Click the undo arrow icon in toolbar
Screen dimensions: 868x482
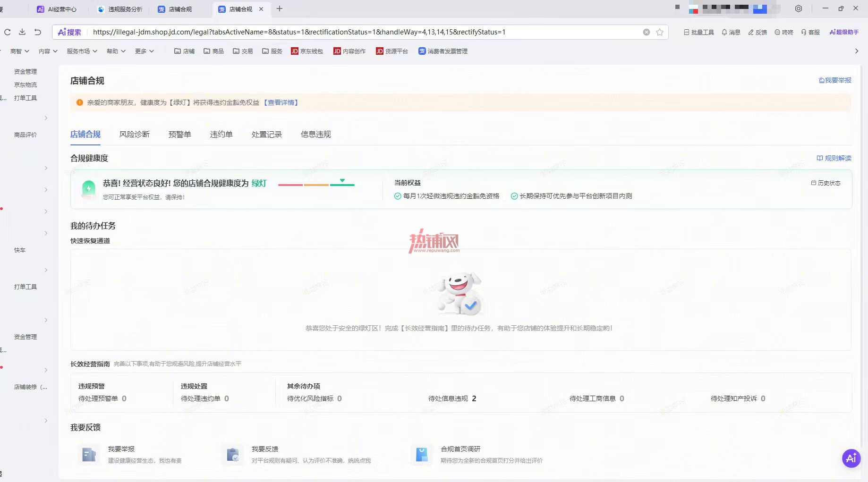[x=38, y=32]
